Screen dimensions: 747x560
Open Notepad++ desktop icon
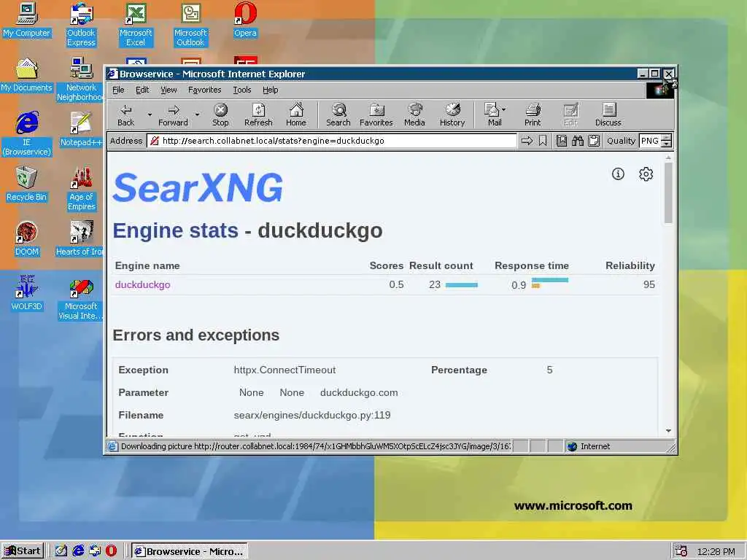click(81, 130)
